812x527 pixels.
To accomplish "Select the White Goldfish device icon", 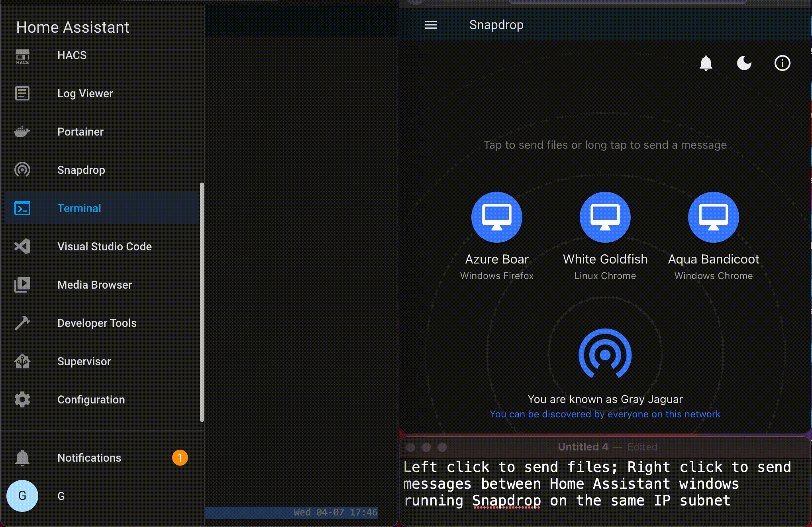I will coord(605,217).
